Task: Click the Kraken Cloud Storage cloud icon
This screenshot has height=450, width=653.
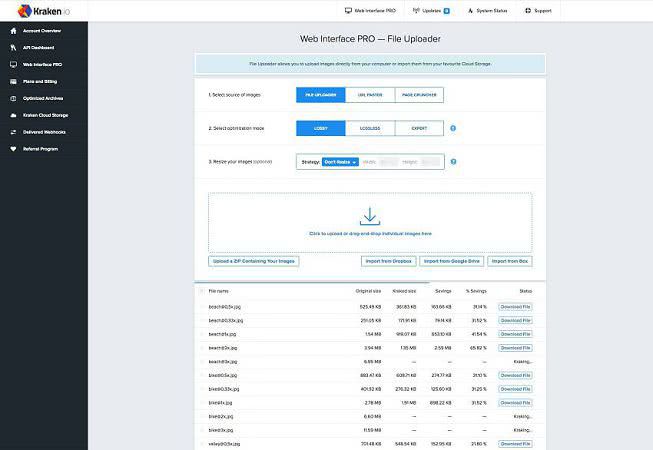Action: (13, 115)
